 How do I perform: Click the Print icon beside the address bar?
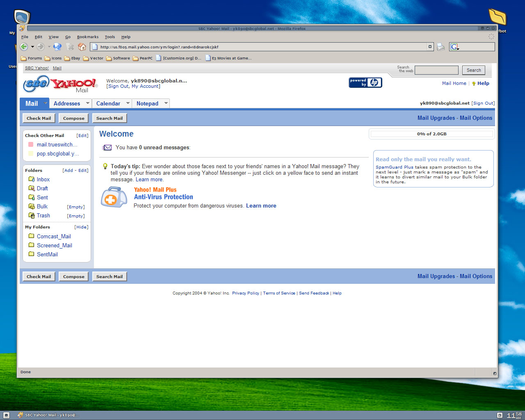coord(441,47)
